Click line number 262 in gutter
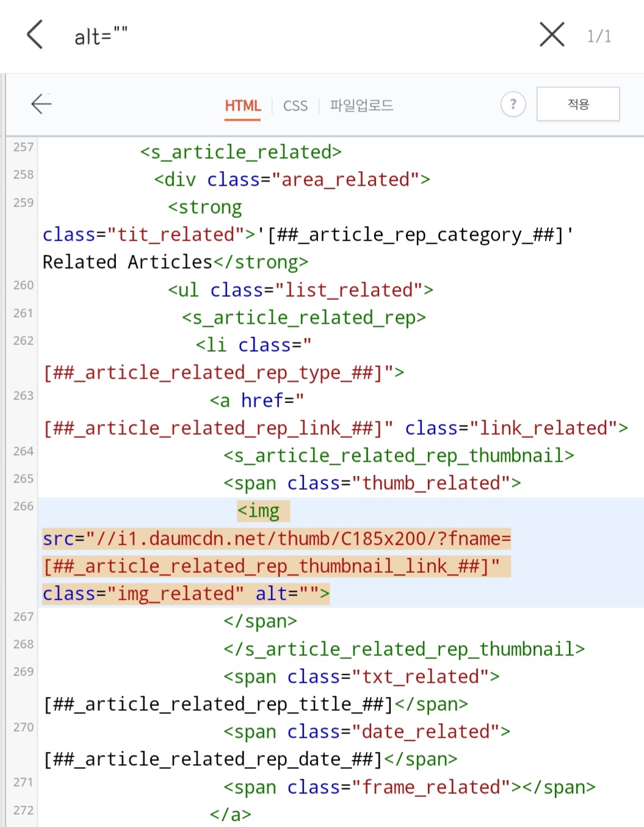 click(23, 341)
